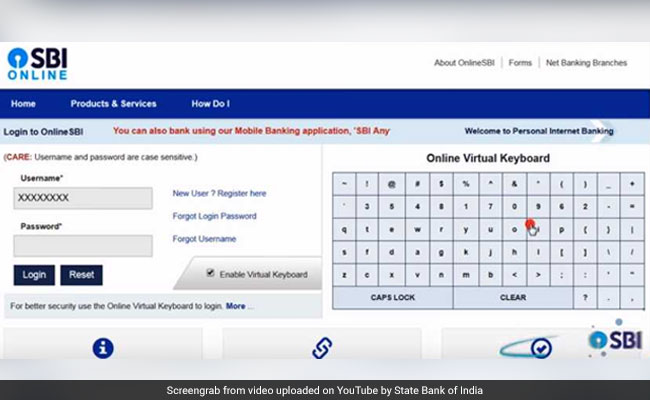Open the New User registration link
Screen dimensions: 650x400
coord(219,193)
